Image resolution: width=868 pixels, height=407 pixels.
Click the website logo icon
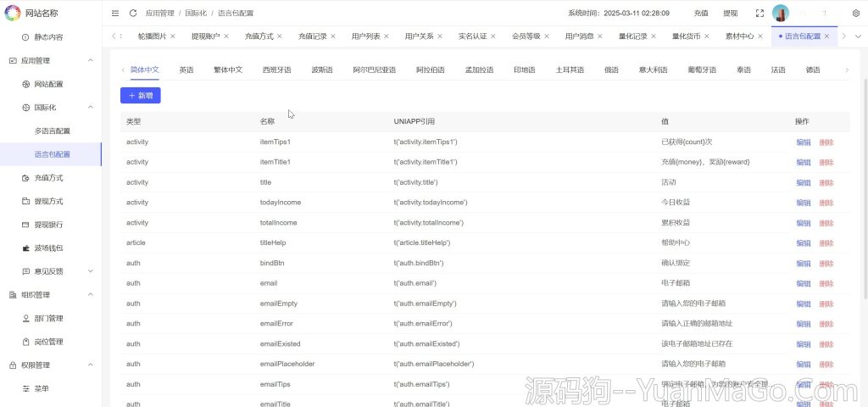12,13
